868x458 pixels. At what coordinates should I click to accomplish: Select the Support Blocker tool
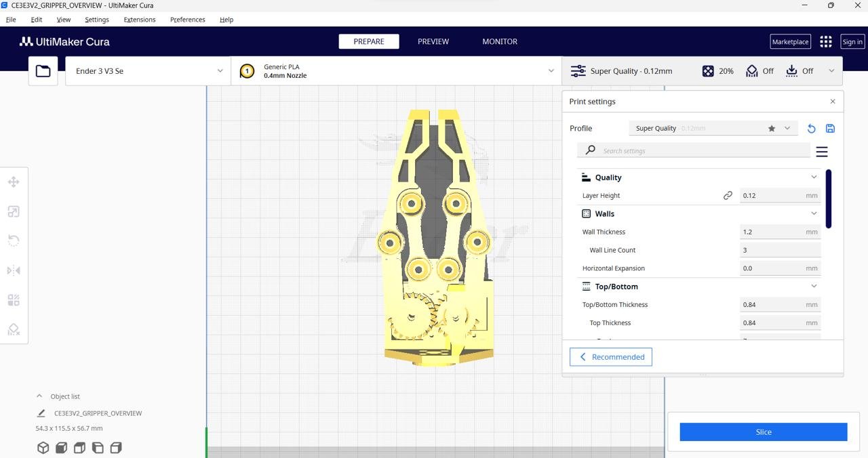[14, 329]
